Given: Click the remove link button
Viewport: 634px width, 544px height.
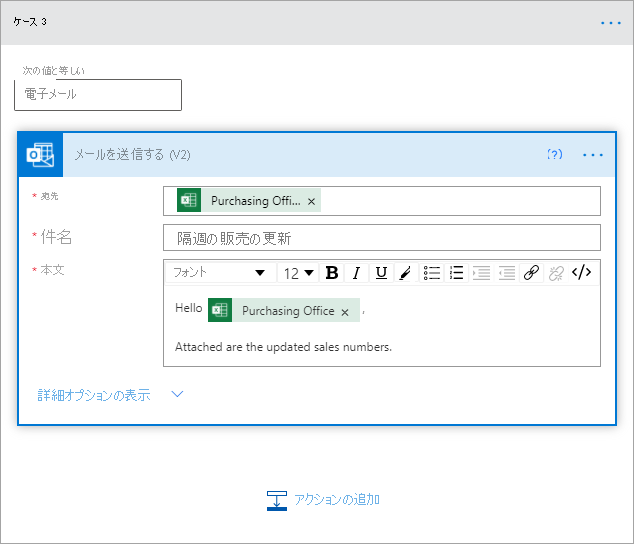Looking at the screenshot, I should click(x=556, y=273).
